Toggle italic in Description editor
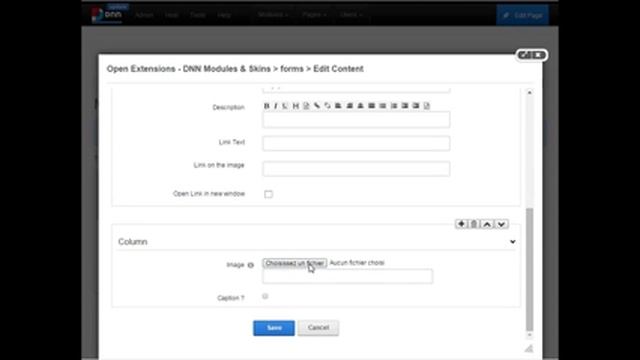 tap(276, 106)
